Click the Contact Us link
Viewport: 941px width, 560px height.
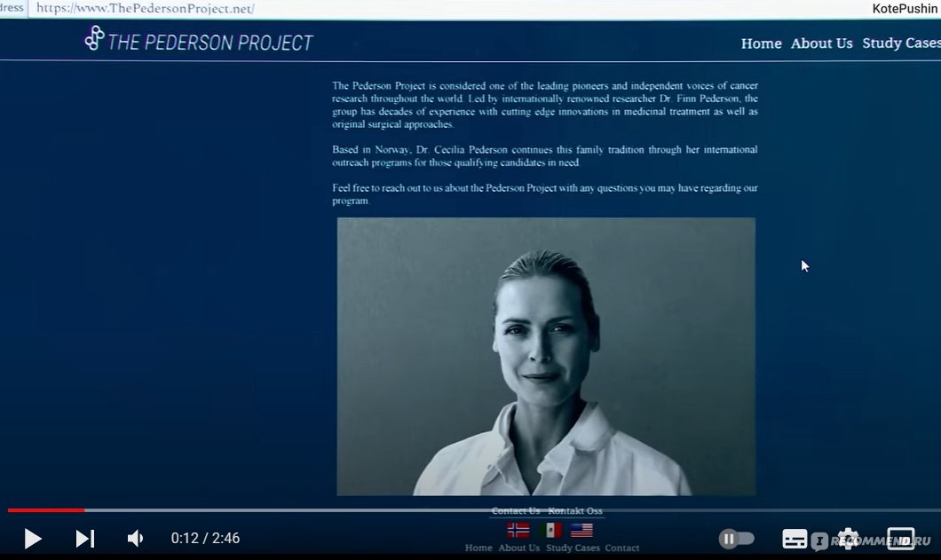(516, 511)
